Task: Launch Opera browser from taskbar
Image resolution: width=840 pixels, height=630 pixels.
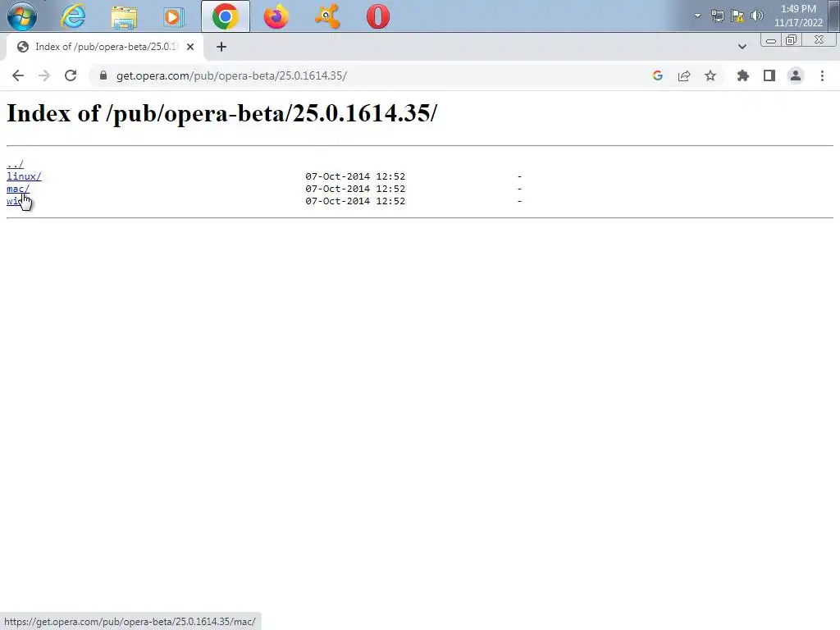Action: [x=378, y=16]
